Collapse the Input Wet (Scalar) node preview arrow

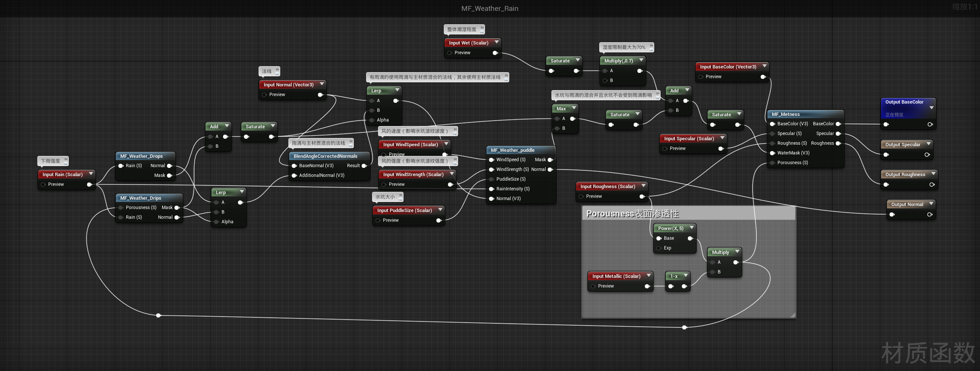(x=497, y=42)
